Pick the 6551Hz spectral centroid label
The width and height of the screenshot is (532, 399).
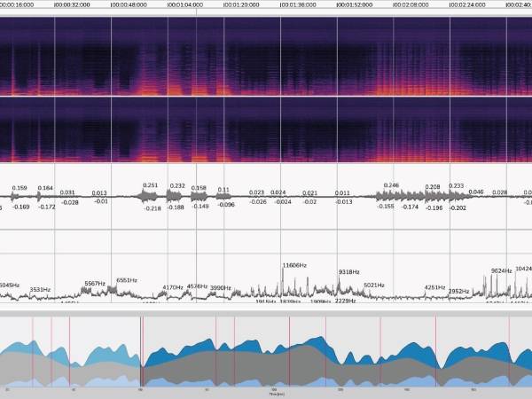127,280
